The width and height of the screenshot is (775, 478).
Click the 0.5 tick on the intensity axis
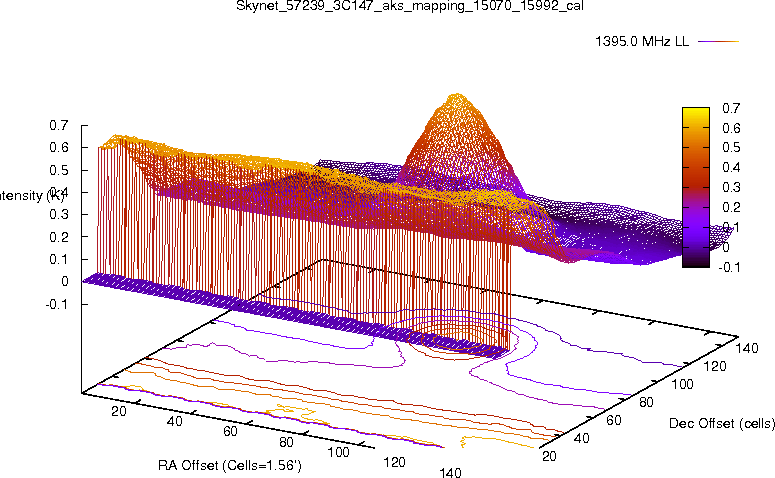(x=59, y=170)
